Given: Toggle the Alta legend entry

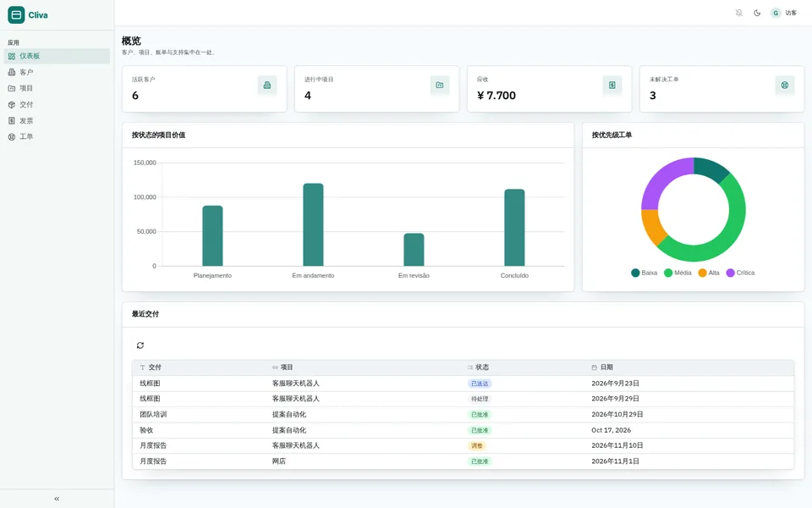Looking at the screenshot, I should [709, 273].
